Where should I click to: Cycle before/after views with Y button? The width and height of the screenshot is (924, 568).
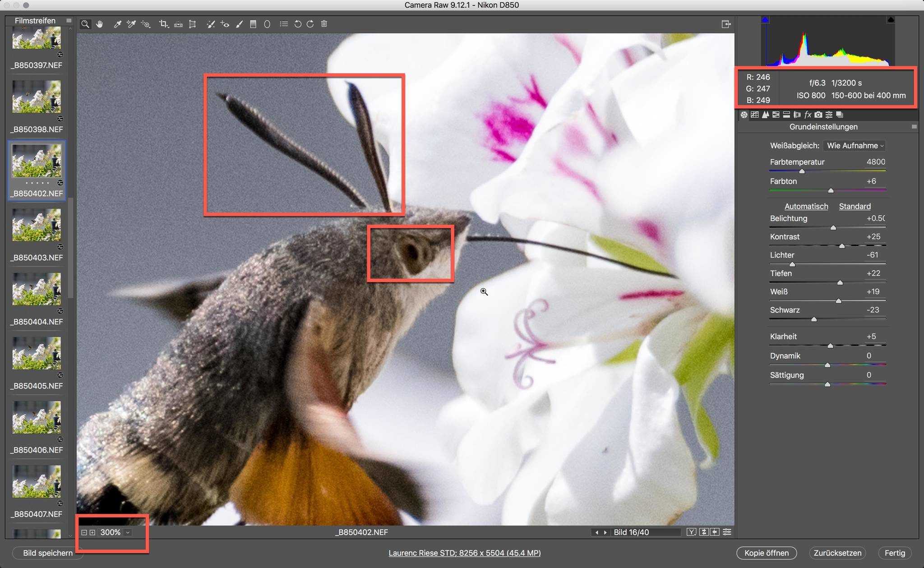691,532
